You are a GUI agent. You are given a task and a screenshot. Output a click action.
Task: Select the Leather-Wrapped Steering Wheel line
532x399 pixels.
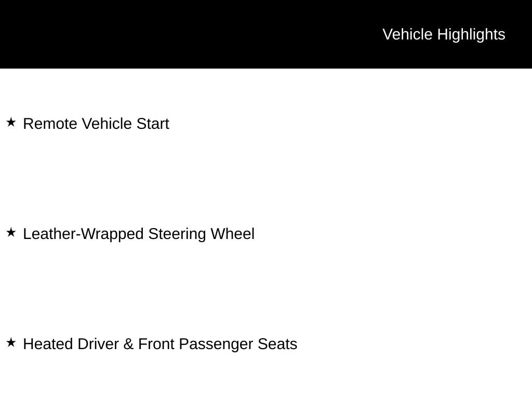(x=139, y=234)
